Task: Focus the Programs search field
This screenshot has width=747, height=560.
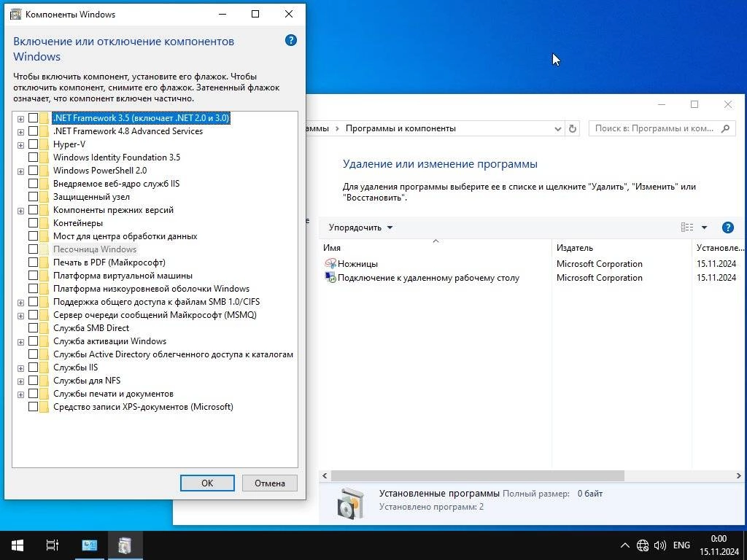Action: [662, 128]
